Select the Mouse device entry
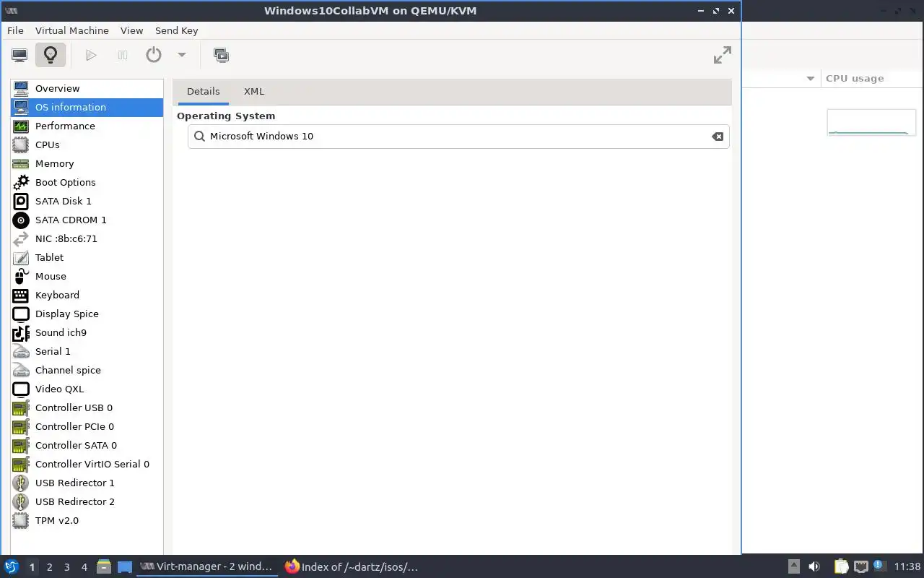924x578 pixels. click(87, 276)
